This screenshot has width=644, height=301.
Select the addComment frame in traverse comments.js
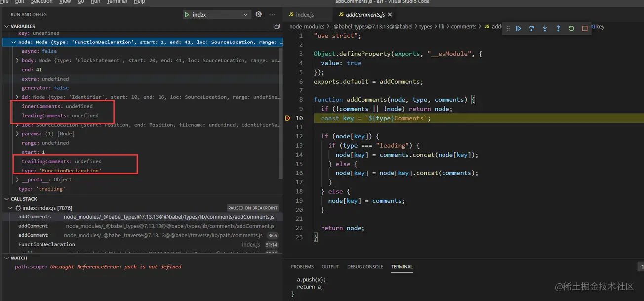coord(143,235)
